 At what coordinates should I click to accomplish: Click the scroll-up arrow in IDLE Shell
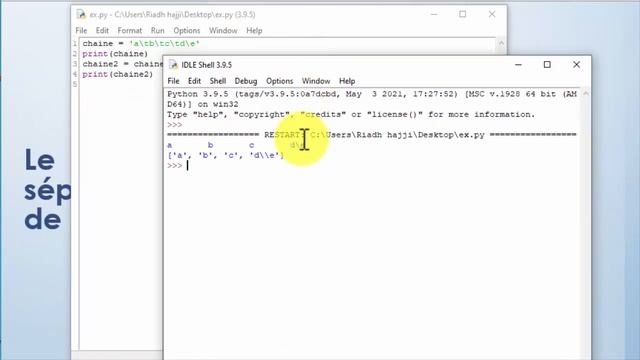click(x=586, y=94)
